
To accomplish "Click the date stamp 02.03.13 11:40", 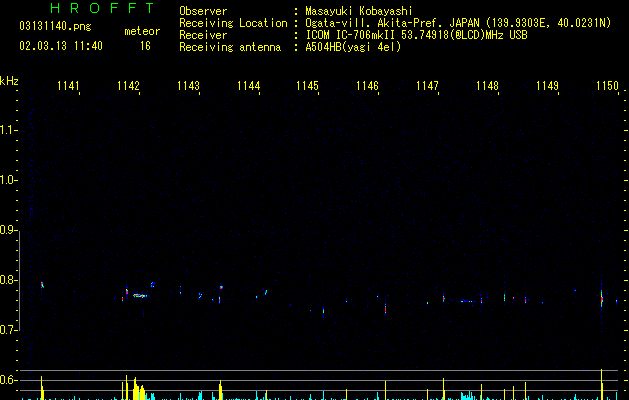I will pyautogui.click(x=61, y=46).
